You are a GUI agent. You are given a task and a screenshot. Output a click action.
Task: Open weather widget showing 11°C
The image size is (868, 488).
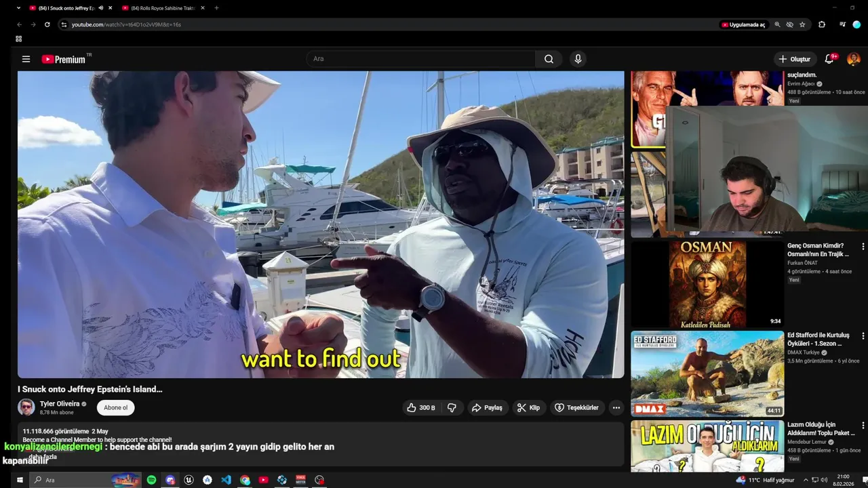pos(765,480)
